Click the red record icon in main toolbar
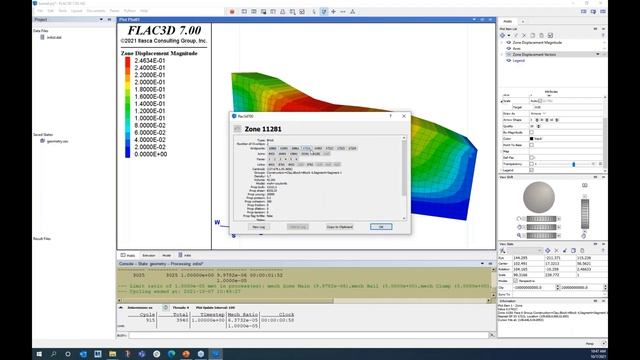Screen dimensions: 640x360 pyautogui.click(x=232, y=11)
